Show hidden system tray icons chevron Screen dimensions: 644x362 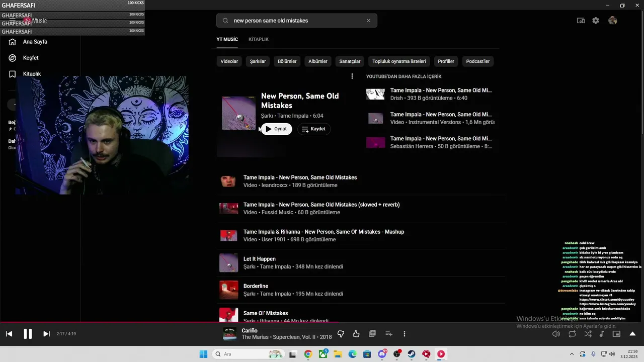coord(572,354)
